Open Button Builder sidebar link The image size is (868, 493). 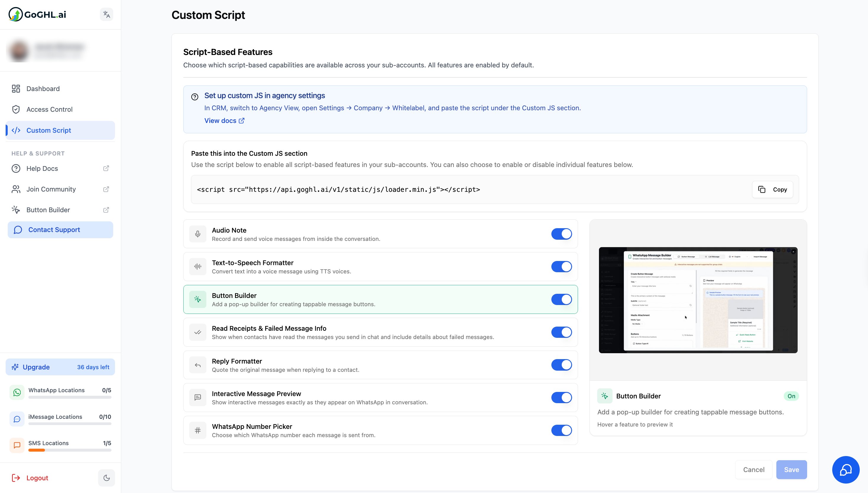[x=60, y=210]
